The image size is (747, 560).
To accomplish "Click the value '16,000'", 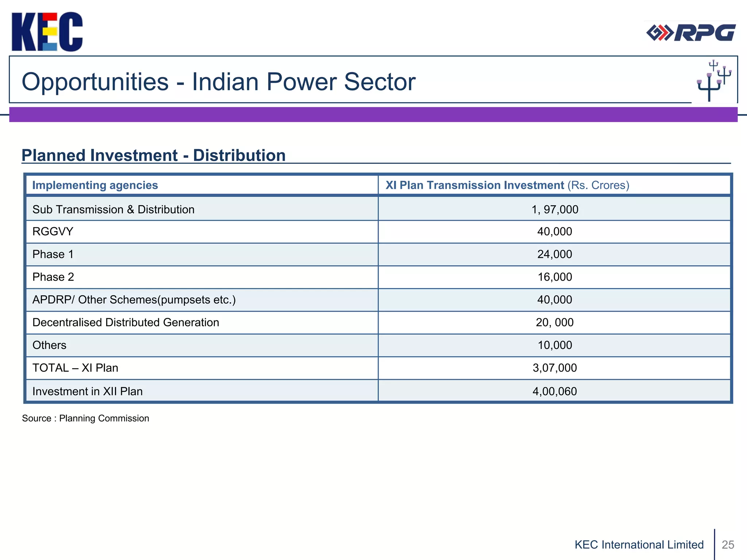I will pos(555,277).
